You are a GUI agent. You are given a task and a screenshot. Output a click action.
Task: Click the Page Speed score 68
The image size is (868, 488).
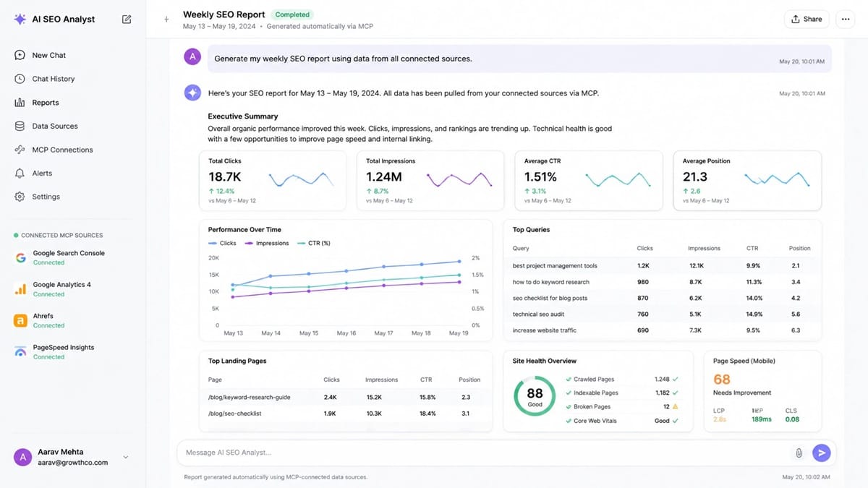(722, 380)
